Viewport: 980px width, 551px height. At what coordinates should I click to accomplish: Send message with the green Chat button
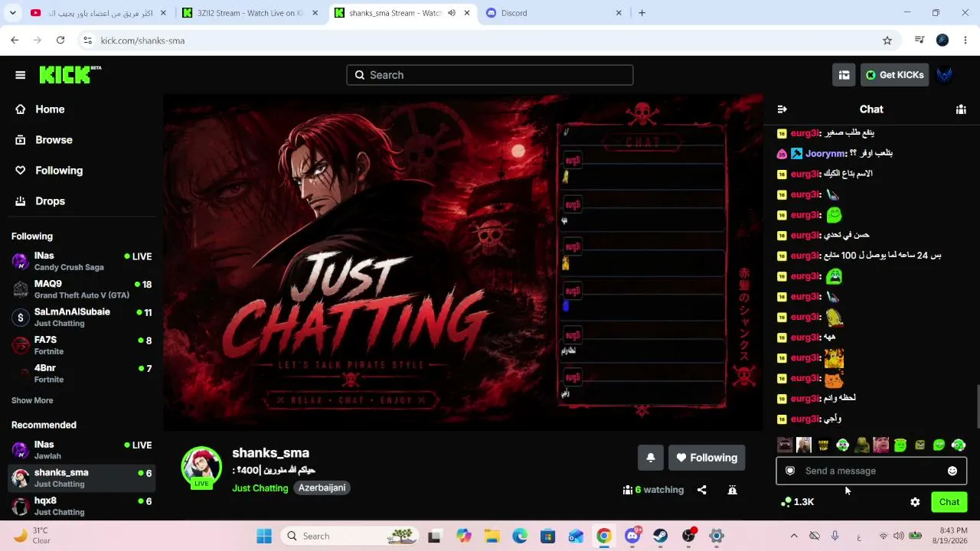pyautogui.click(x=949, y=502)
